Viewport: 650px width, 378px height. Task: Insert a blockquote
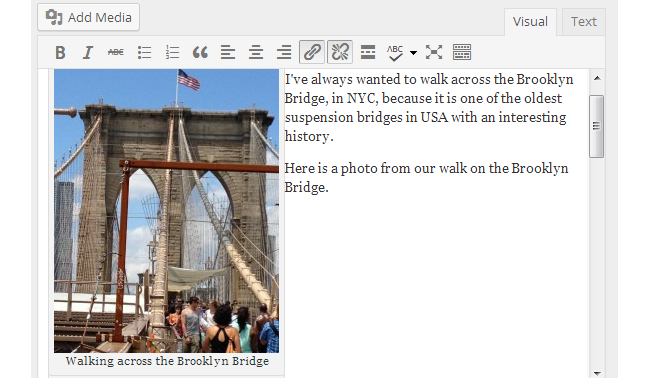coord(200,53)
